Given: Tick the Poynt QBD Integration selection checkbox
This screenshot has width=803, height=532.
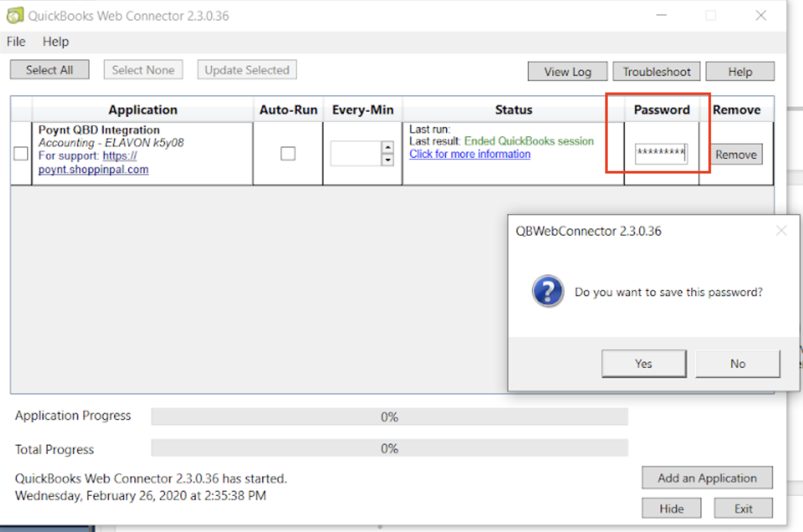Looking at the screenshot, I should [21, 154].
